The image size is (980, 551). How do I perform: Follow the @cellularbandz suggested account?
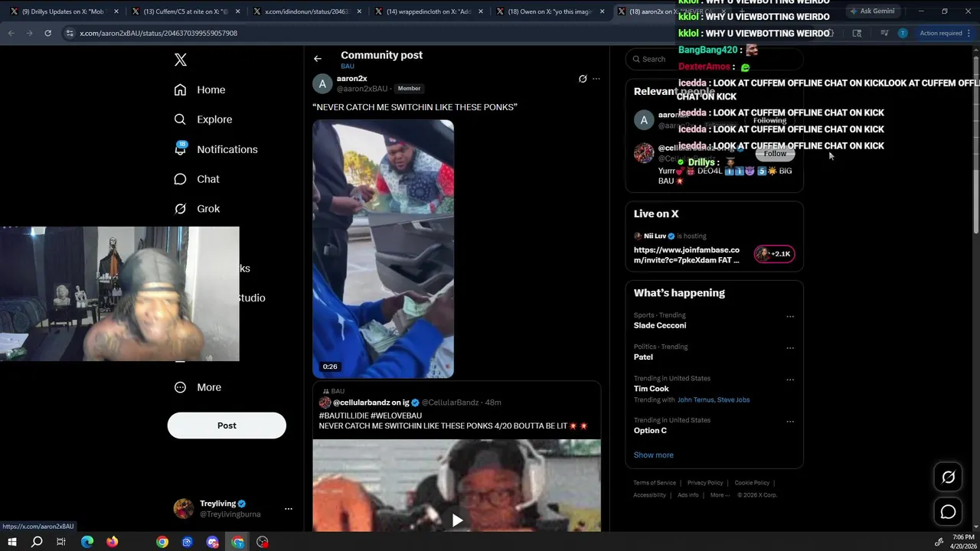pyautogui.click(x=775, y=153)
